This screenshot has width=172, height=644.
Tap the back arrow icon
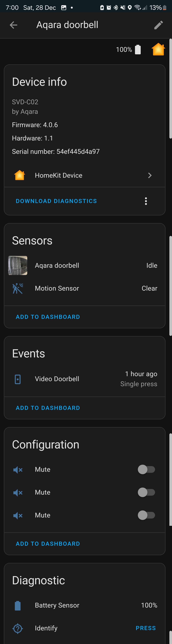click(13, 25)
